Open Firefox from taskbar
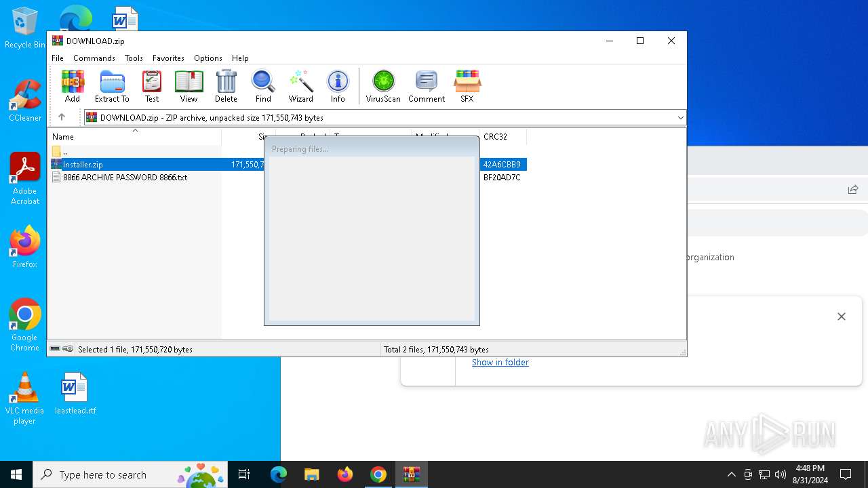Screen dimensions: 868x488 pyautogui.click(x=345, y=474)
